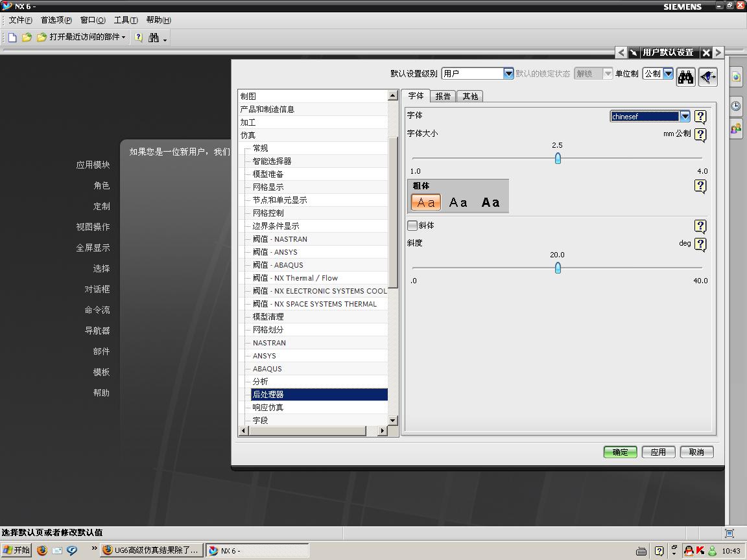The image size is (747, 560).
Task: Click the 开始 Start button
Action: 17,550
